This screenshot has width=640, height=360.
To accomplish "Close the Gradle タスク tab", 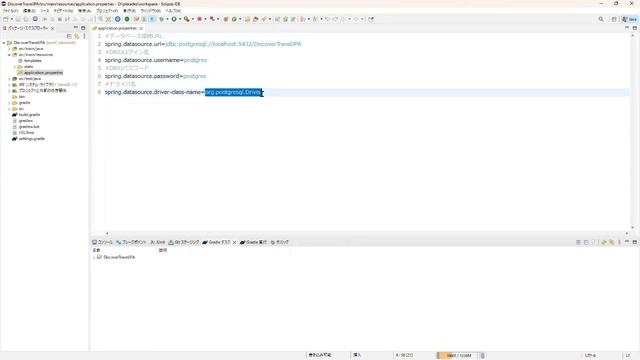I will pos(234,242).
